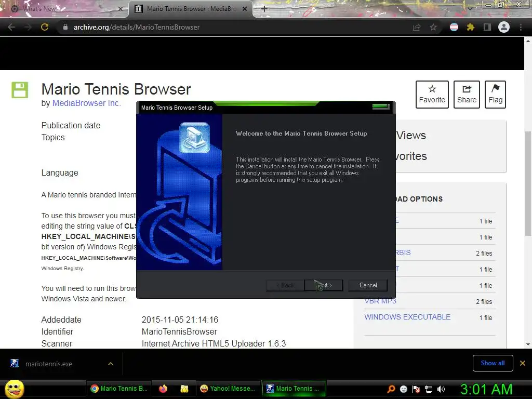Expand options for mariotennis.exe download
The width and height of the screenshot is (532, 399).
click(111, 364)
